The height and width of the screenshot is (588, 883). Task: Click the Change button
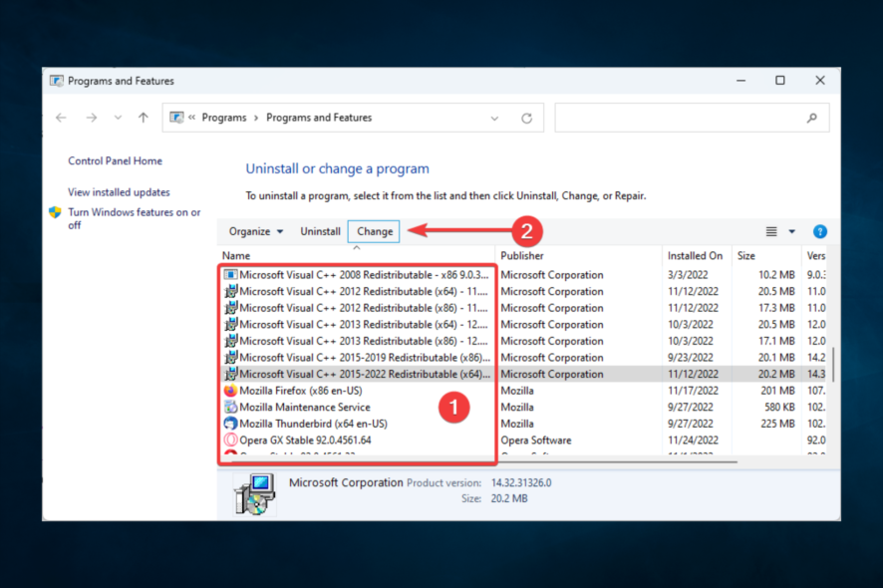click(x=375, y=231)
